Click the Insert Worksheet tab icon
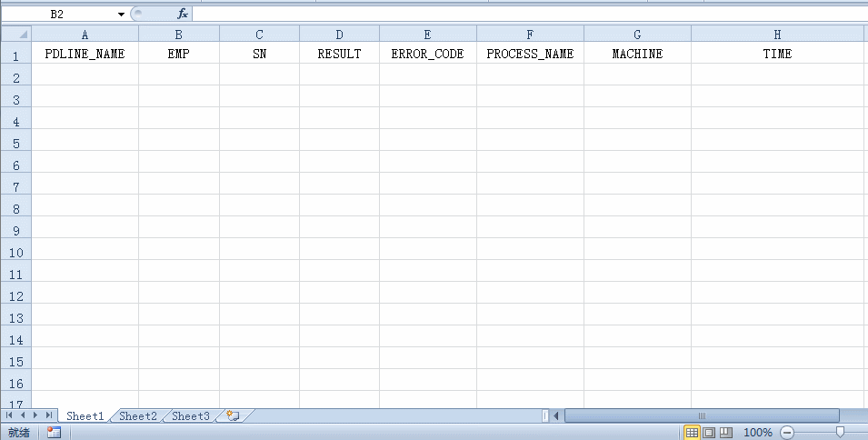The height and width of the screenshot is (440, 868). coord(233,415)
